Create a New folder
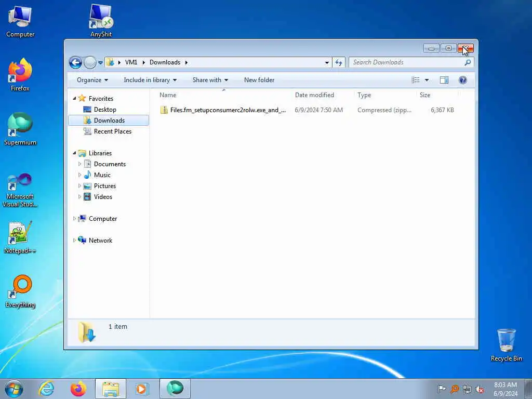 pos(259,80)
